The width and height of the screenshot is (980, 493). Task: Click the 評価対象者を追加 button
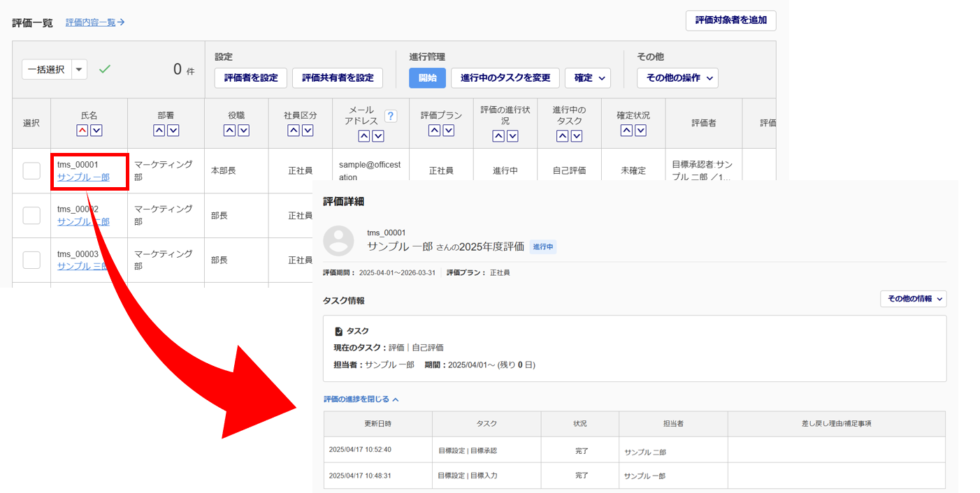730,21
